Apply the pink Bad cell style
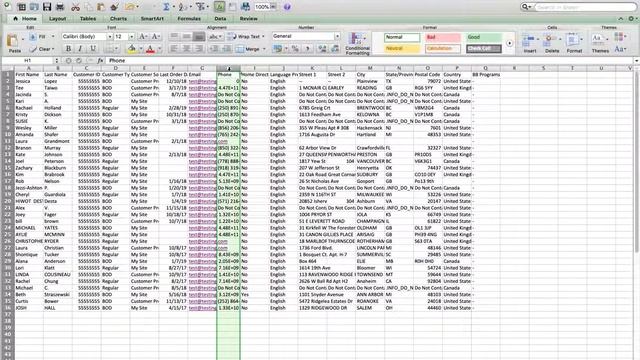Viewport: 640px width, 360px height. point(442,37)
